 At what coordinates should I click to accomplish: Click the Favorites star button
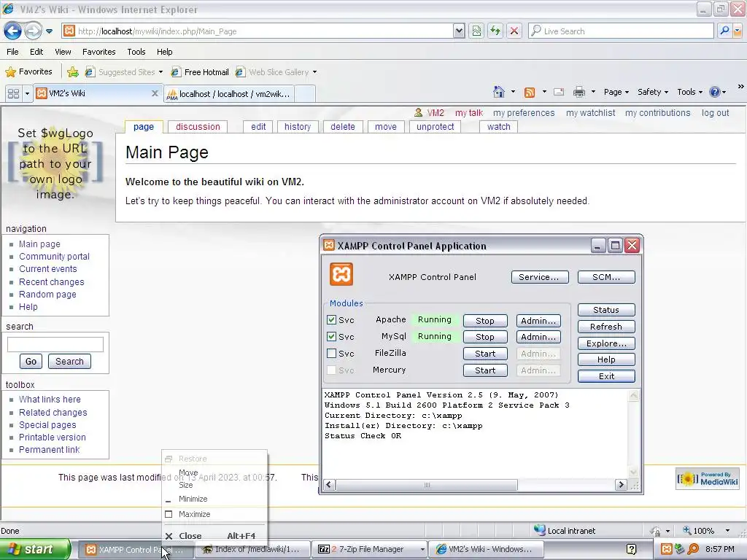click(x=28, y=72)
